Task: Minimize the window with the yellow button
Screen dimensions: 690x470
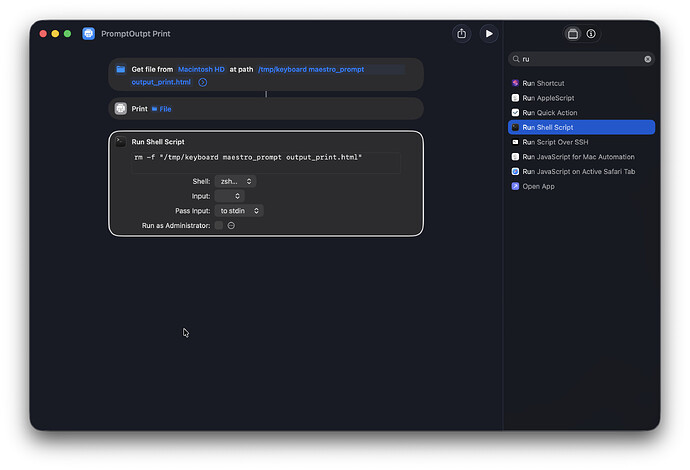Action: tap(55, 34)
